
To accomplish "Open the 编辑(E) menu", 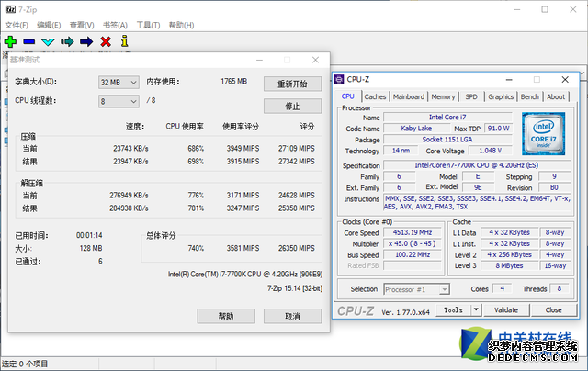I will pos(49,25).
